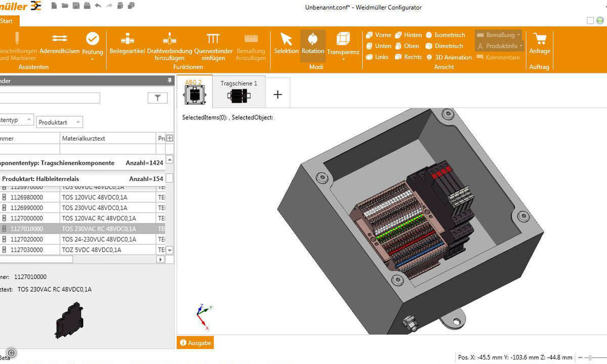Image resolution: width=607 pixels, height=364 pixels.
Task: Select row 1127030000 TOZ 5VDC
Action: pos(82,250)
